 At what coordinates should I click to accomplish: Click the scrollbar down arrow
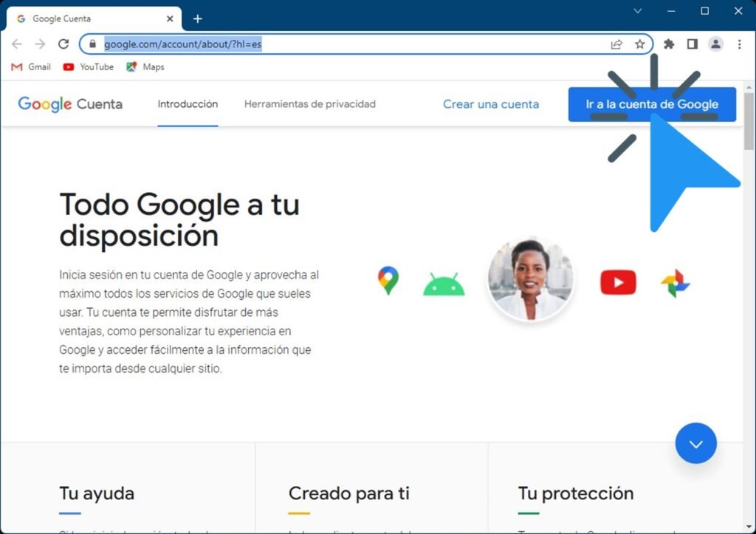coord(749,527)
